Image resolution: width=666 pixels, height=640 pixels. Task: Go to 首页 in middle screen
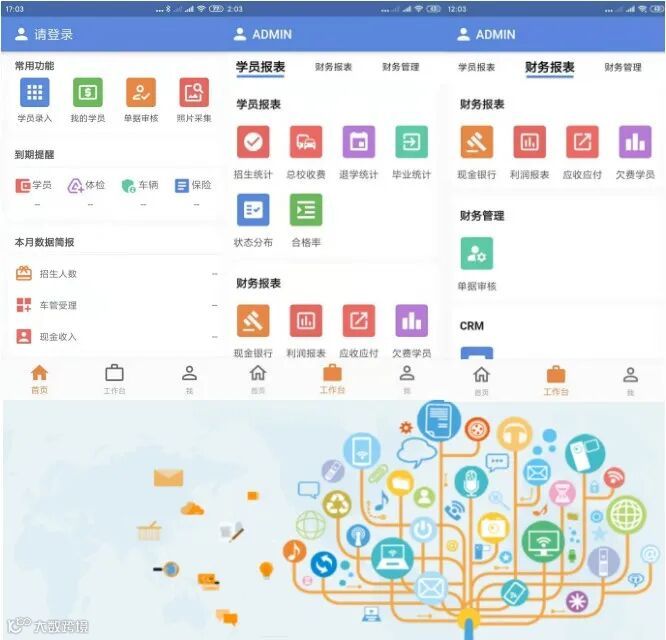(x=258, y=379)
